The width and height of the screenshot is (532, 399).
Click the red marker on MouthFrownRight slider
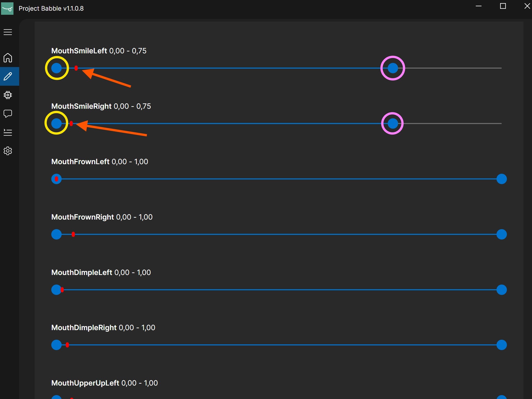(73, 234)
